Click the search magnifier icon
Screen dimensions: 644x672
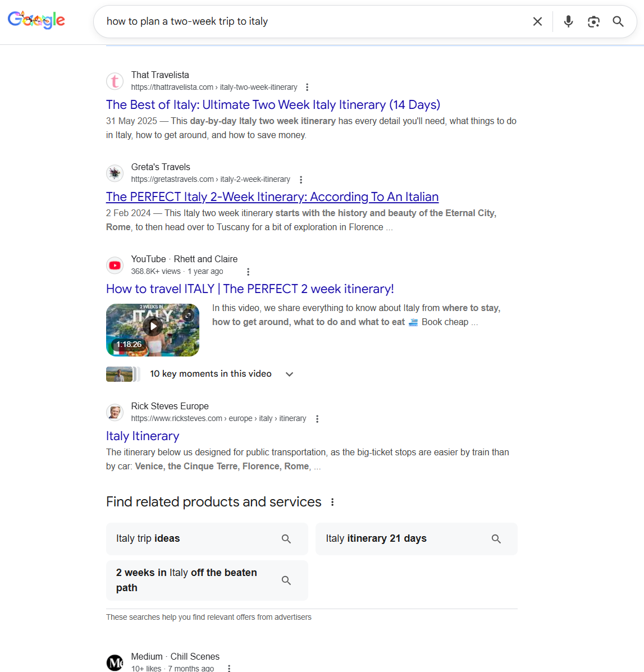point(618,21)
